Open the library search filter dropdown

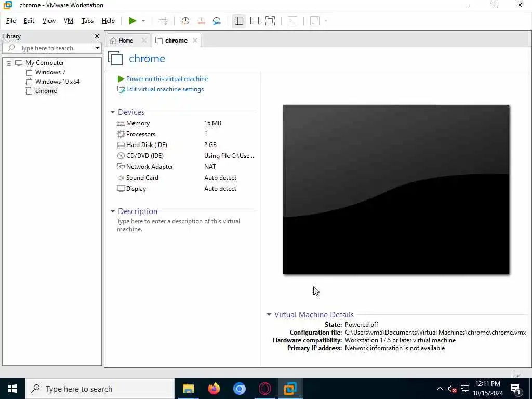[x=97, y=48]
